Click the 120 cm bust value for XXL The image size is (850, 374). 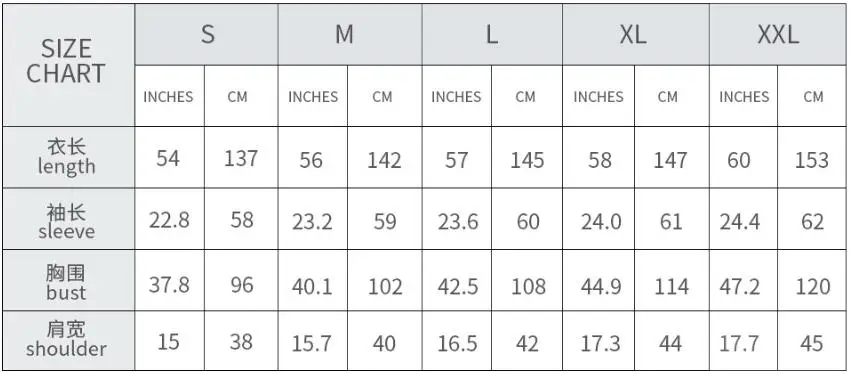click(x=812, y=286)
